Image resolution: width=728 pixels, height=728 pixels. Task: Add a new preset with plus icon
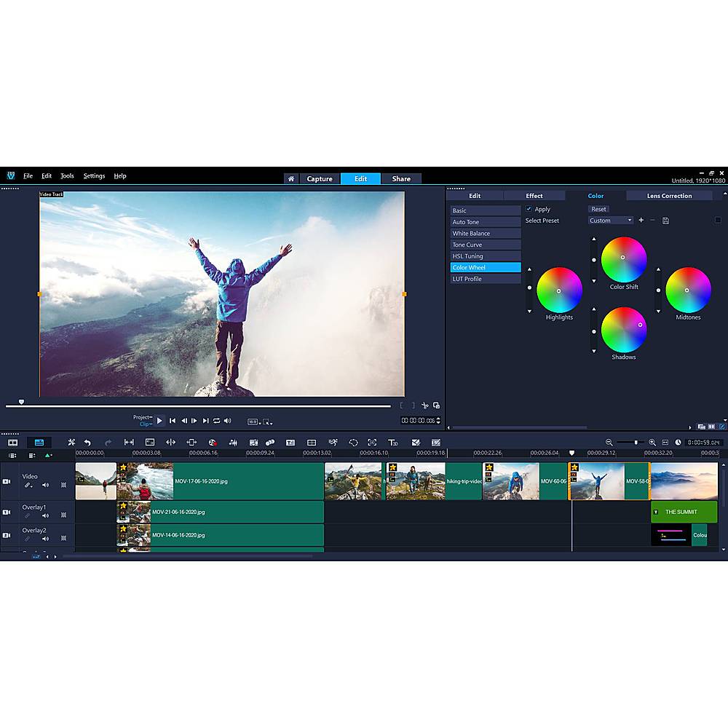[641, 220]
